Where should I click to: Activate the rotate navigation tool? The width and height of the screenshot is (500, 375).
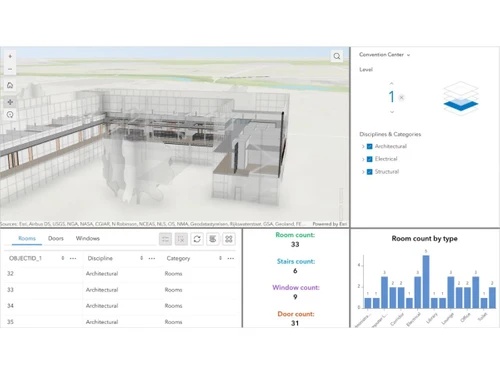10,115
